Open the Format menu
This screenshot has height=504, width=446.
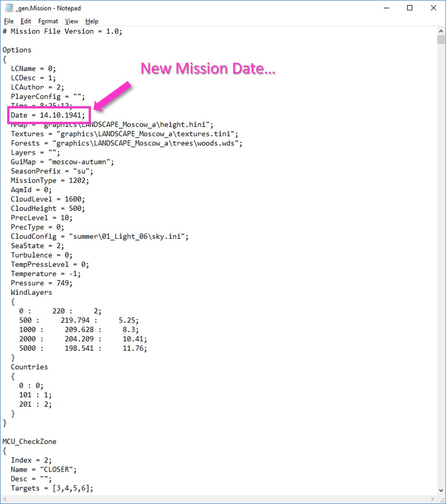pos(48,21)
